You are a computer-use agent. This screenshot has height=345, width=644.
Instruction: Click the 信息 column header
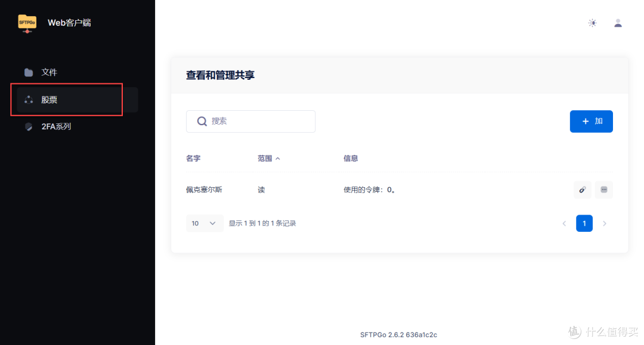[x=351, y=158]
